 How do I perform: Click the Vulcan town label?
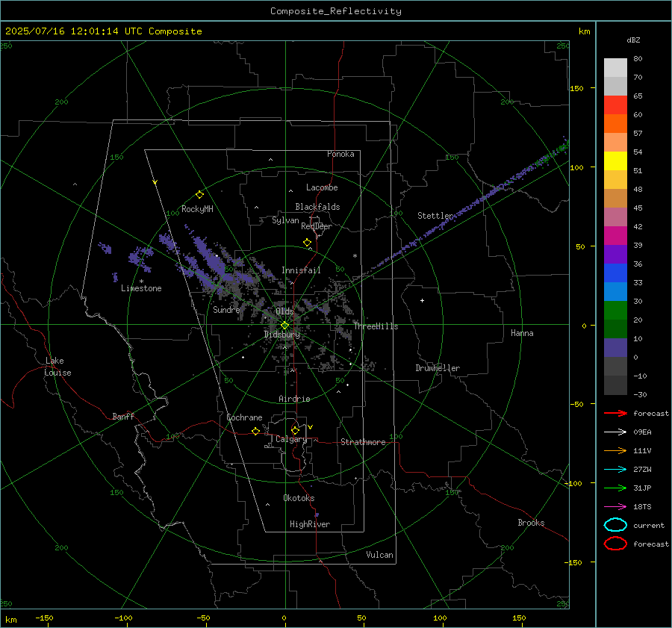click(x=379, y=555)
